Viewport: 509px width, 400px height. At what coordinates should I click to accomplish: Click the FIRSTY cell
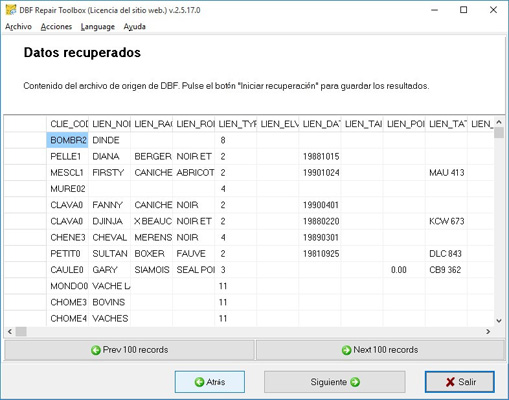(x=110, y=173)
